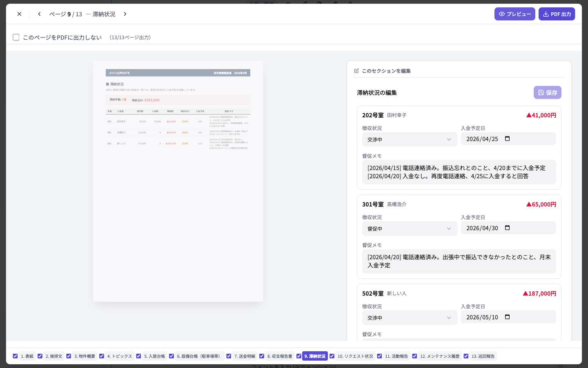Switch to the 5. 入居台帳 page tab
The width and height of the screenshot is (588, 368).
[154, 356]
